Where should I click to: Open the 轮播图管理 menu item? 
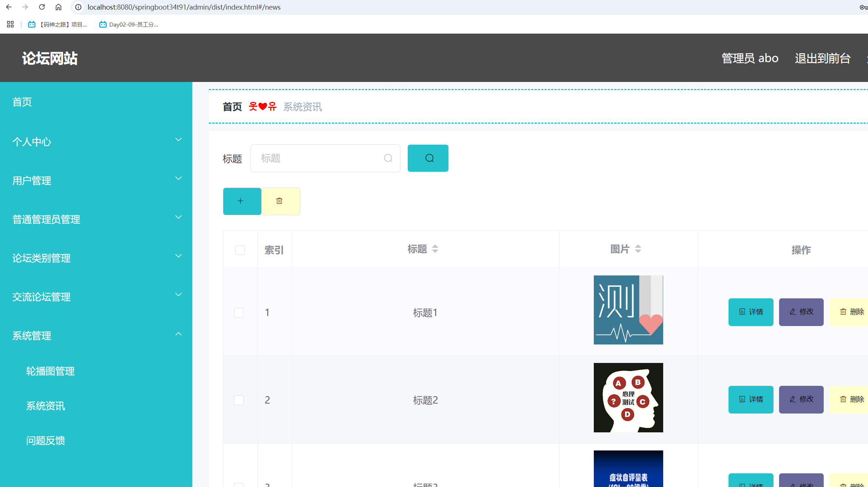pyautogui.click(x=51, y=371)
